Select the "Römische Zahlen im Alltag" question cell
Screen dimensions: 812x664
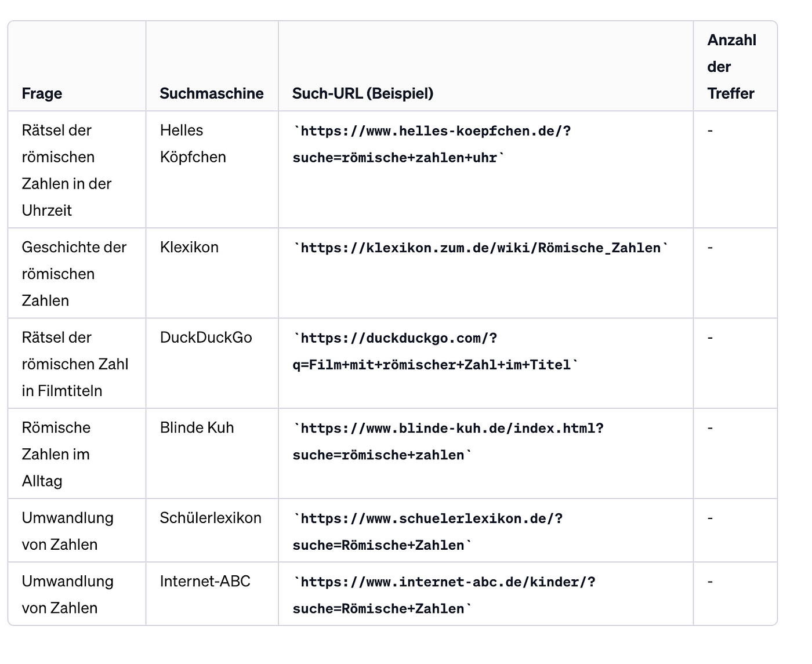click(x=56, y=454)
